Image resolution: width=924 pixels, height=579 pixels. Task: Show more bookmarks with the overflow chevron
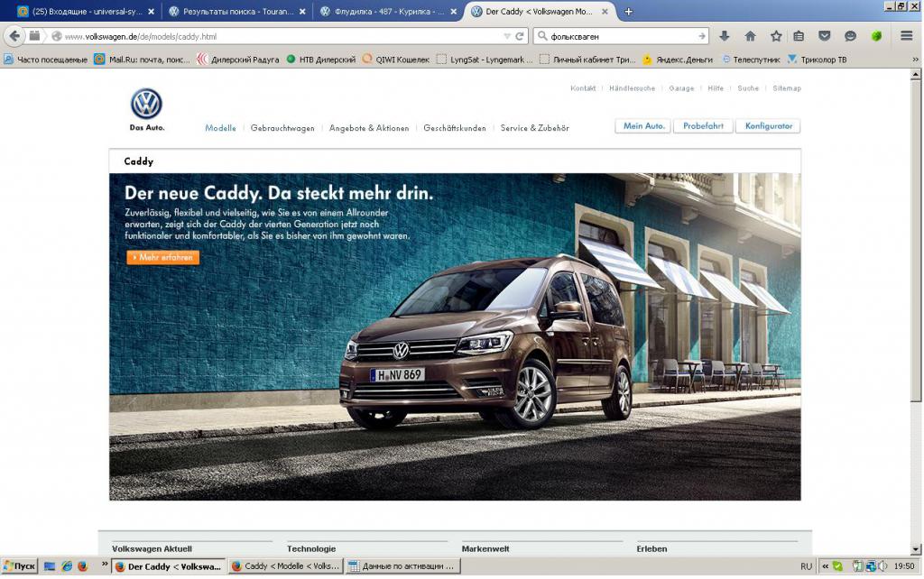tap(915, 60)
